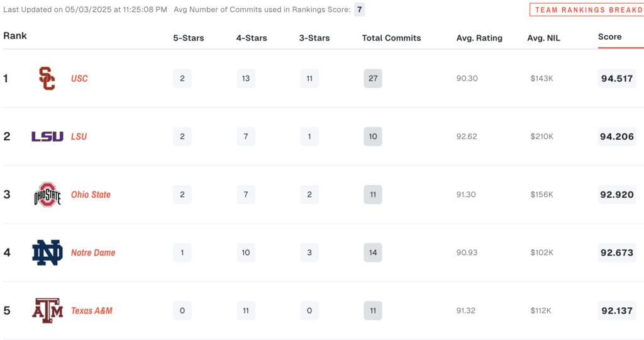Sort by the Score column header

tap(609, 37)
